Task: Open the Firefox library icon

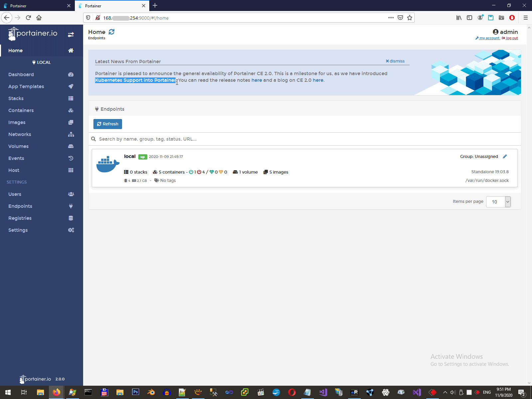Action: click(459, 18)
